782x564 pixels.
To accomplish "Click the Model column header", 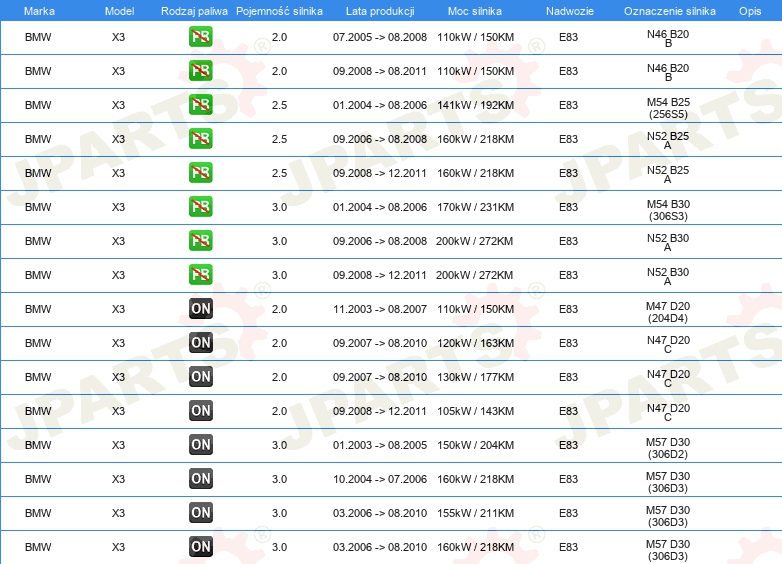I will 119,11.
